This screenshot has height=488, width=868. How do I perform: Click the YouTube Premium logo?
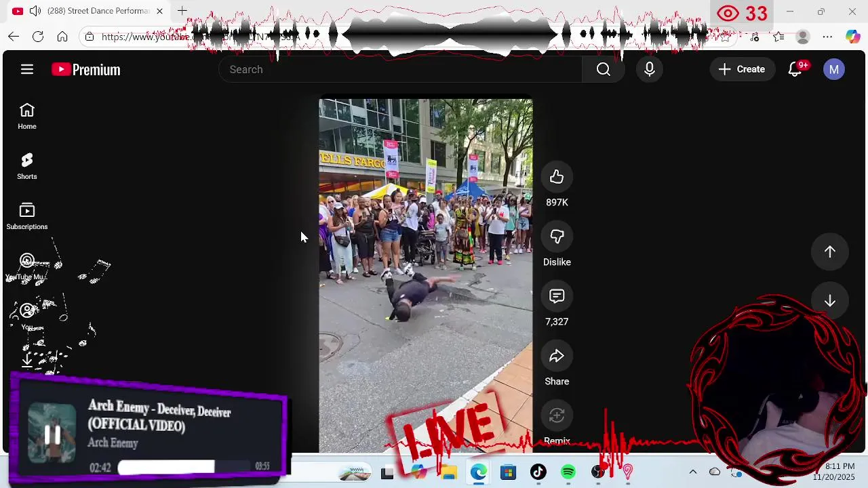pos(86,69)
